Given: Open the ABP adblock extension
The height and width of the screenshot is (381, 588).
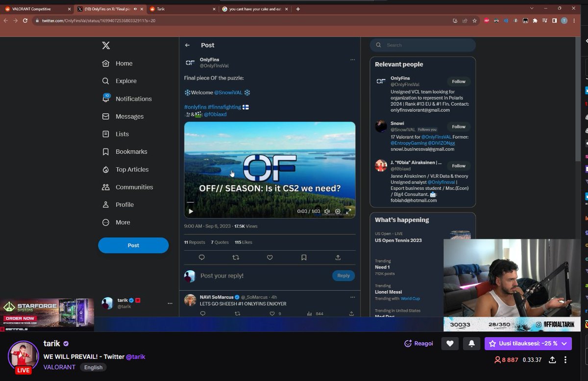Looking at the screenshot, I should point(487,21).
